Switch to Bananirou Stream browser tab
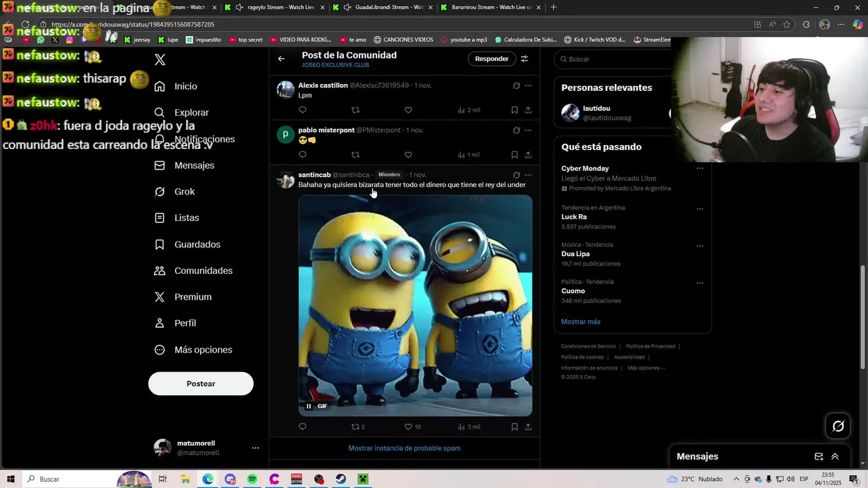Viewport: 868px width, 488px height. pyautogui.click(x=491, y=7)
